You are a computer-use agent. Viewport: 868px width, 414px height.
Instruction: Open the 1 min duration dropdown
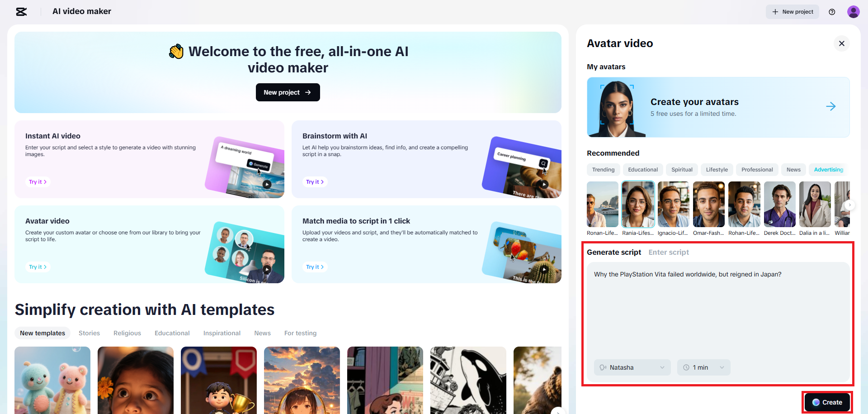[x=703, y=367]
